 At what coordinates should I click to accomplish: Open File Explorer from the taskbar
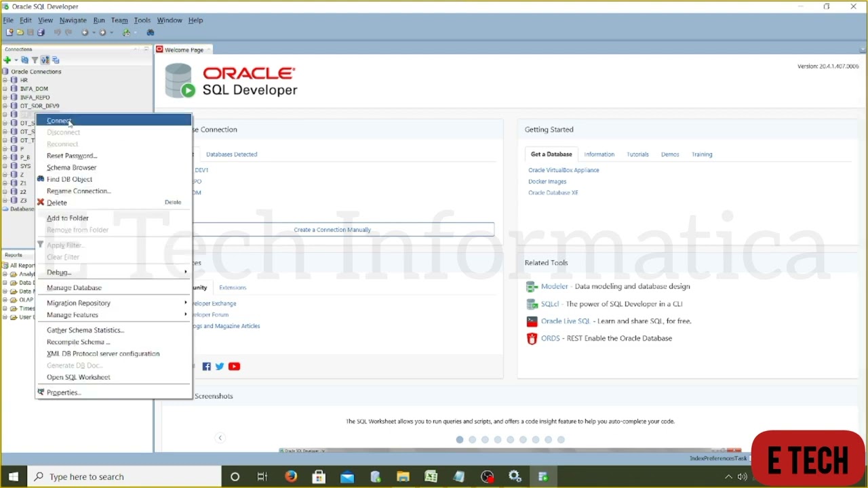tap(403, 476)
